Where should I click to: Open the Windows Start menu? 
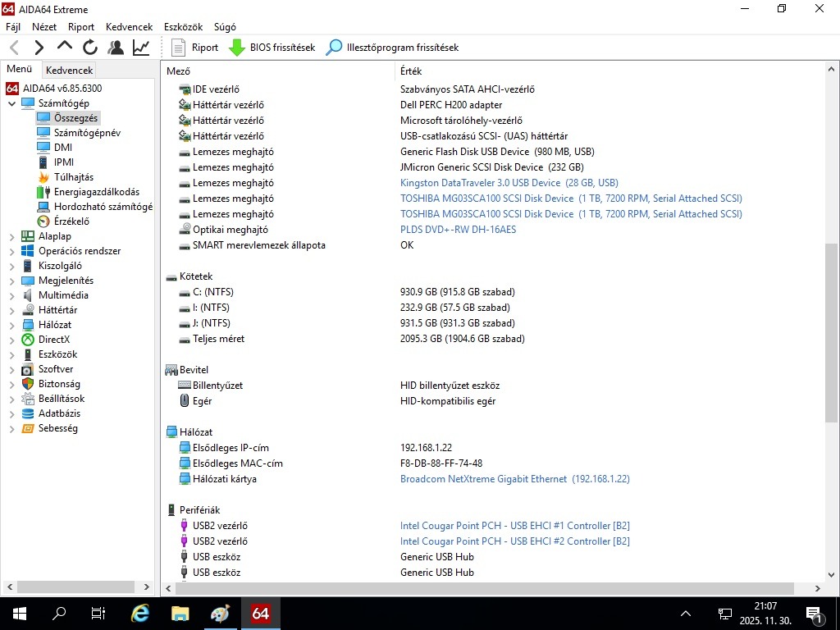(20, 614)
